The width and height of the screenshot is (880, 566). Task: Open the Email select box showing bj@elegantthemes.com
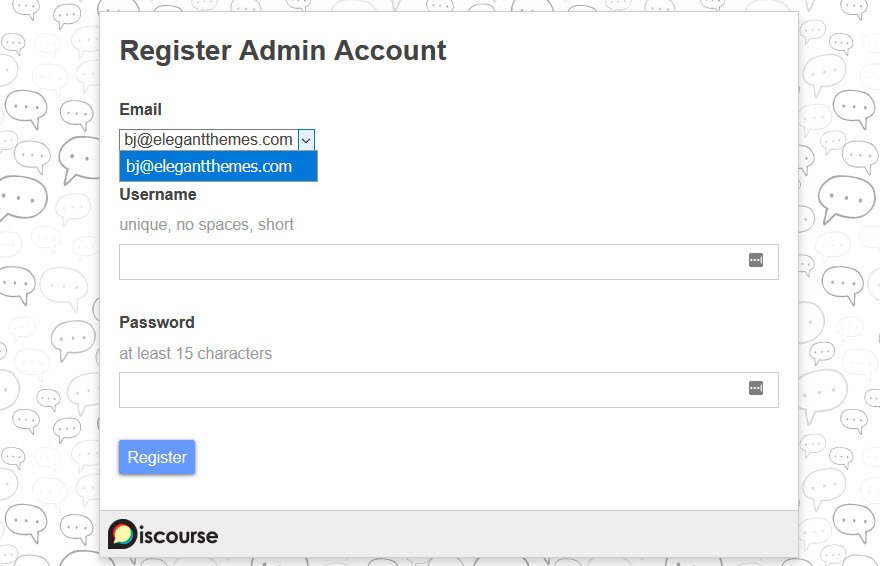(x=217, y=140)
